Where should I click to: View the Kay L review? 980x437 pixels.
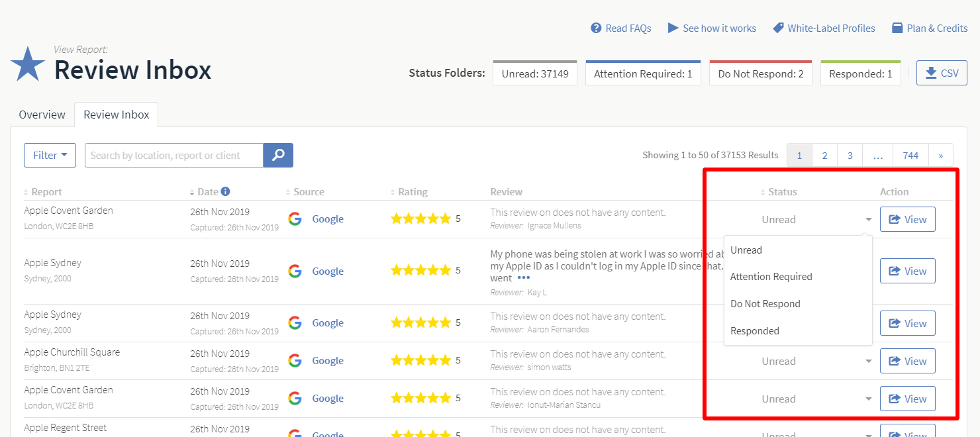point(908,271)
